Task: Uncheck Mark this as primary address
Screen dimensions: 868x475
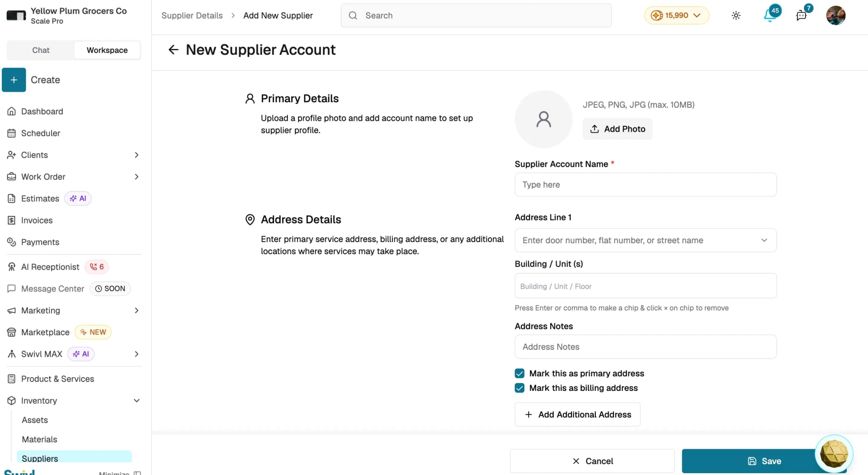Action: point(519,373)
